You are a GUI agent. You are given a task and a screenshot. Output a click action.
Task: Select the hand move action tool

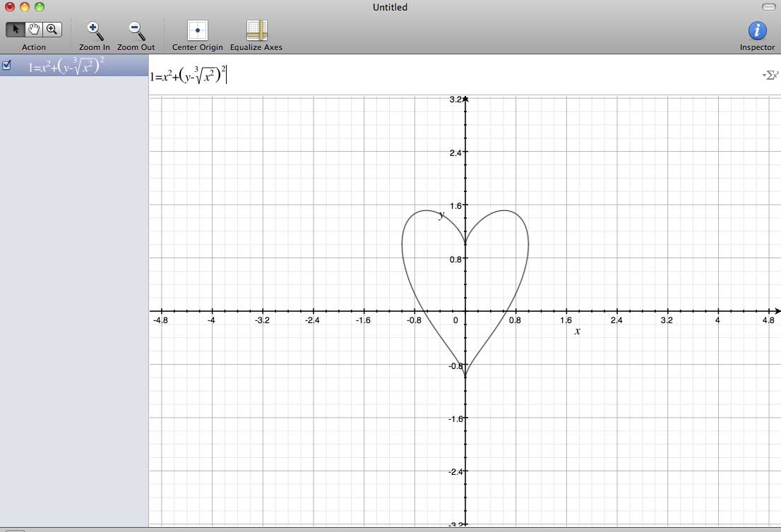point(34,30)
